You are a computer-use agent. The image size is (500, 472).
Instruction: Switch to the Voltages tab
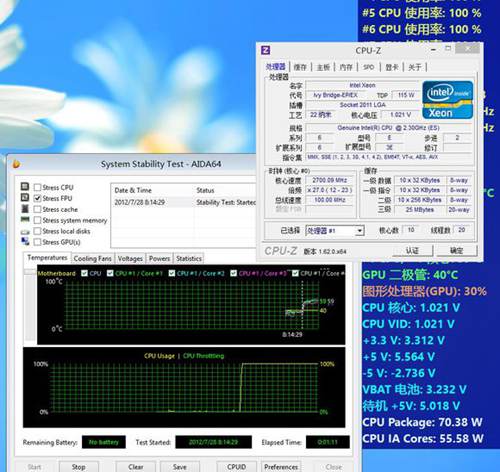point(130,258)
